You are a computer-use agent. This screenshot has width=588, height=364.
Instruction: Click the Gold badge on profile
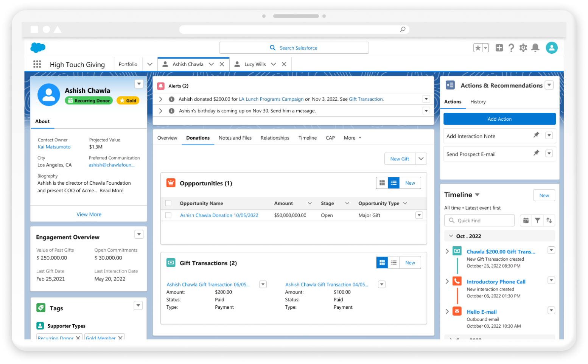coord(128,101)
